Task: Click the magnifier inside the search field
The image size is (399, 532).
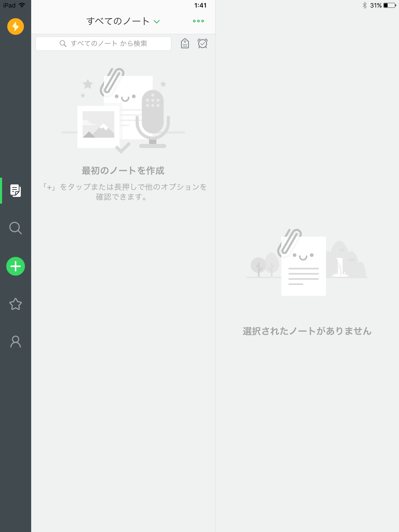Action: pos(63,43)
